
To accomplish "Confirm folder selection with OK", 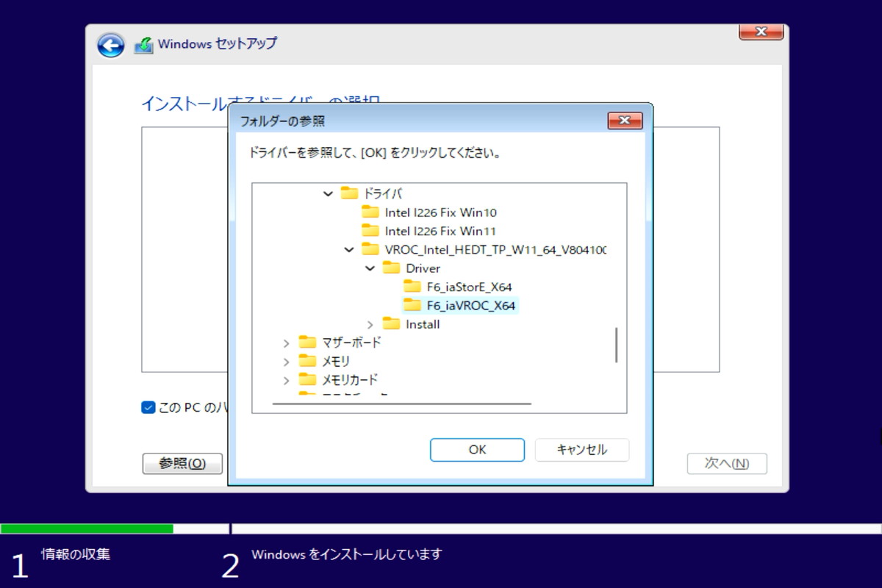I will pyautogui.click(x=477, y=450).
